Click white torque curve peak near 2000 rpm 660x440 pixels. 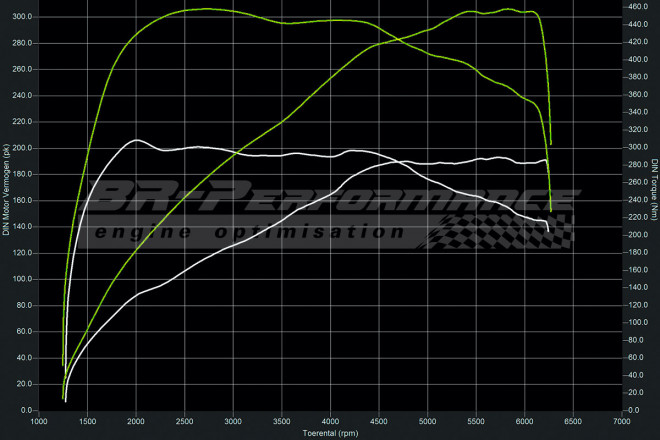coord(137,140)
